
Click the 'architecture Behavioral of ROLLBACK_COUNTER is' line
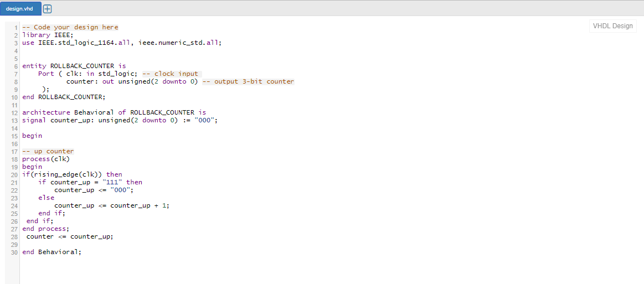pyautogui.click(x=114, y=112)
